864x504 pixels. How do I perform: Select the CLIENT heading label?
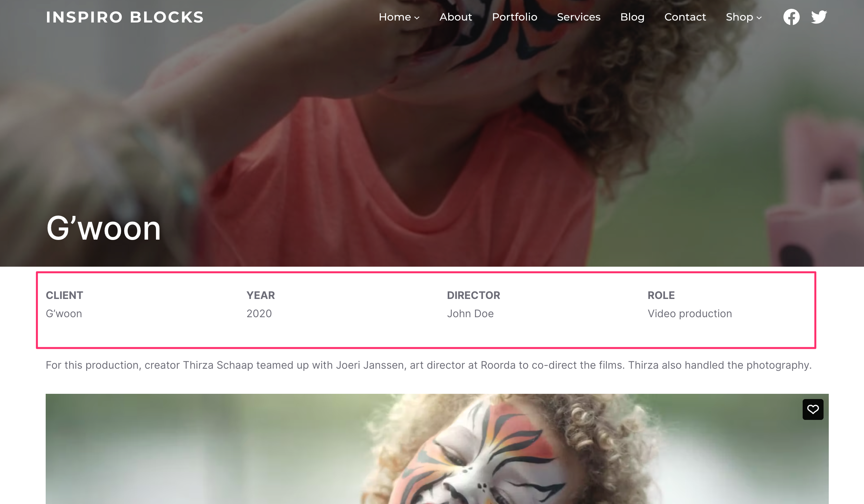pyautogui.click(x=65, y=295)
